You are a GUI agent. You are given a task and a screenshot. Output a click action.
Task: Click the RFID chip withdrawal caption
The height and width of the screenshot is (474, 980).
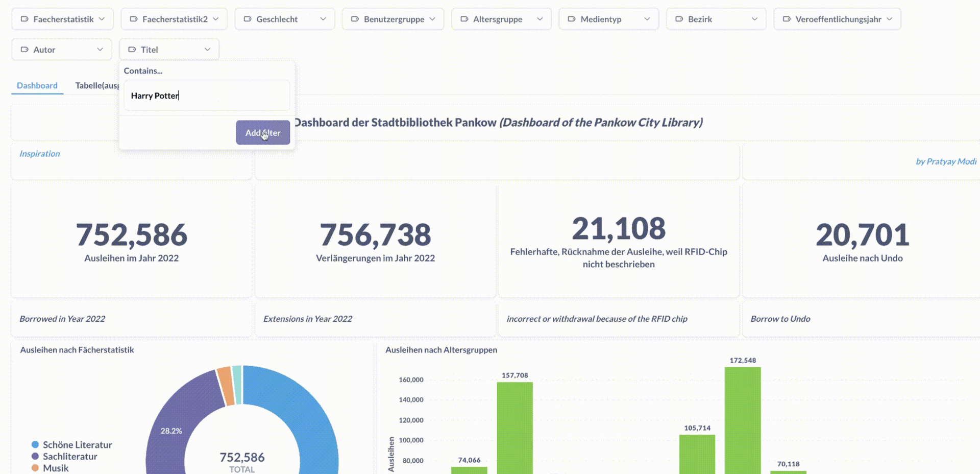coord(597,319)
